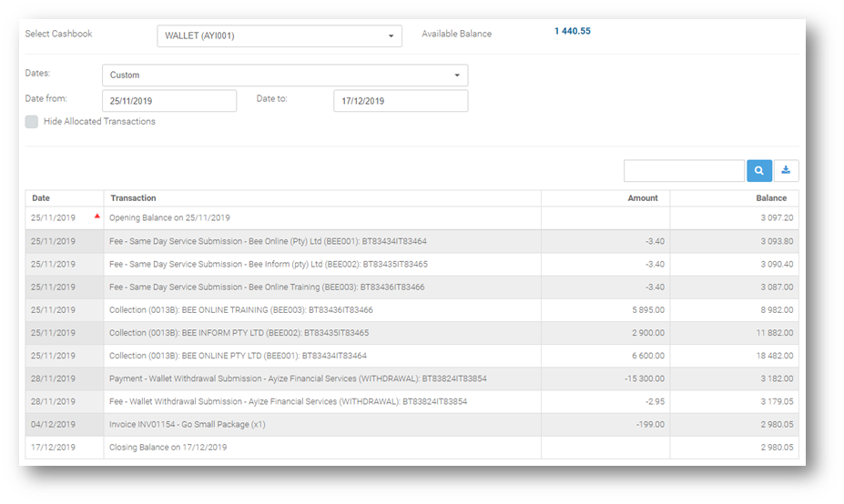The height and width of the screenshot is (504, 844).
Task: Select Invoice INV01154 - Go Small Package row
Action: click(x=412, y=424)
